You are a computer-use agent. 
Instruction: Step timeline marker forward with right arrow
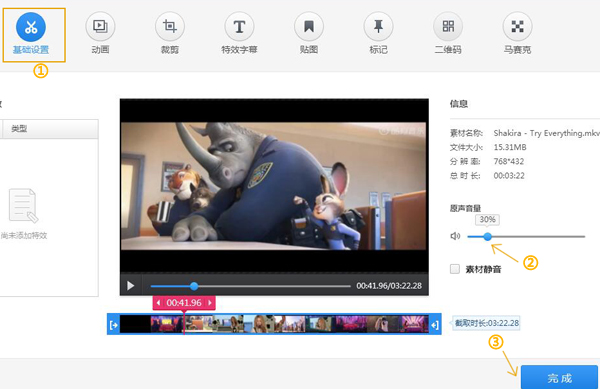click(x=210, y=303)
